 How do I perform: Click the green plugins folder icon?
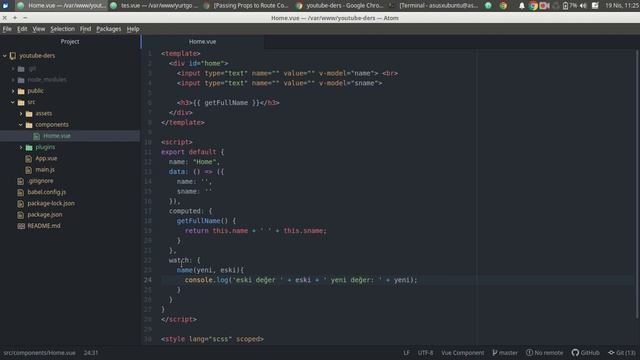(29, 147)
